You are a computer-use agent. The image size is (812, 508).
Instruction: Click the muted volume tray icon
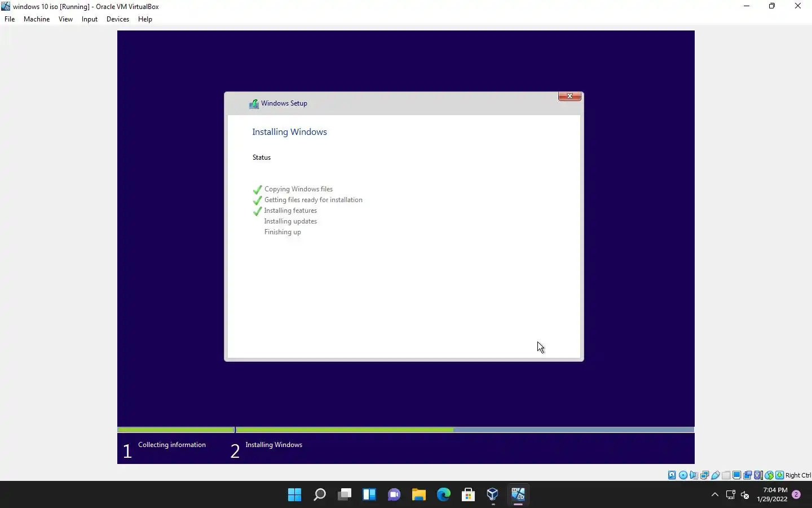coord(745,495)
